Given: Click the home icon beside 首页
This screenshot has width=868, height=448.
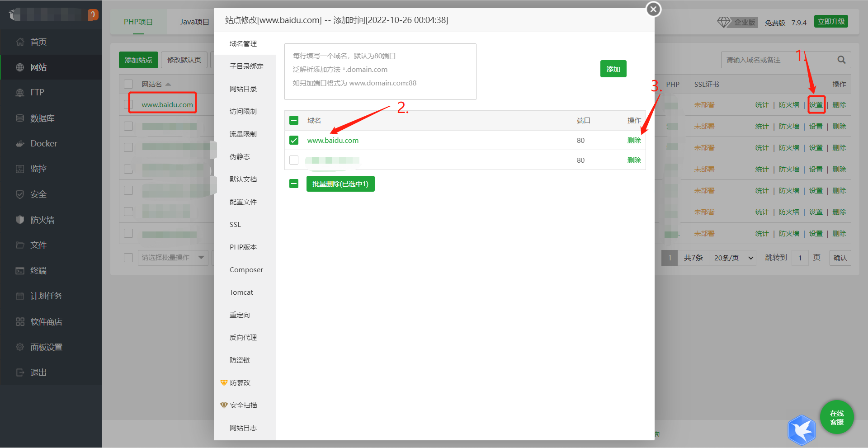Looking at the screenshot, I should click(x=20, y=42).
